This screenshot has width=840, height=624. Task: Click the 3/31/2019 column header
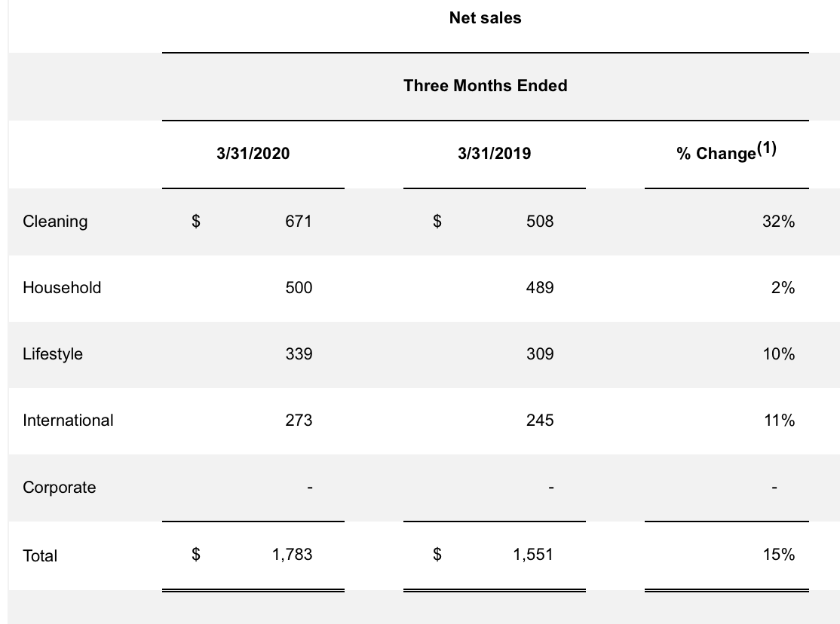pos(494,154)
